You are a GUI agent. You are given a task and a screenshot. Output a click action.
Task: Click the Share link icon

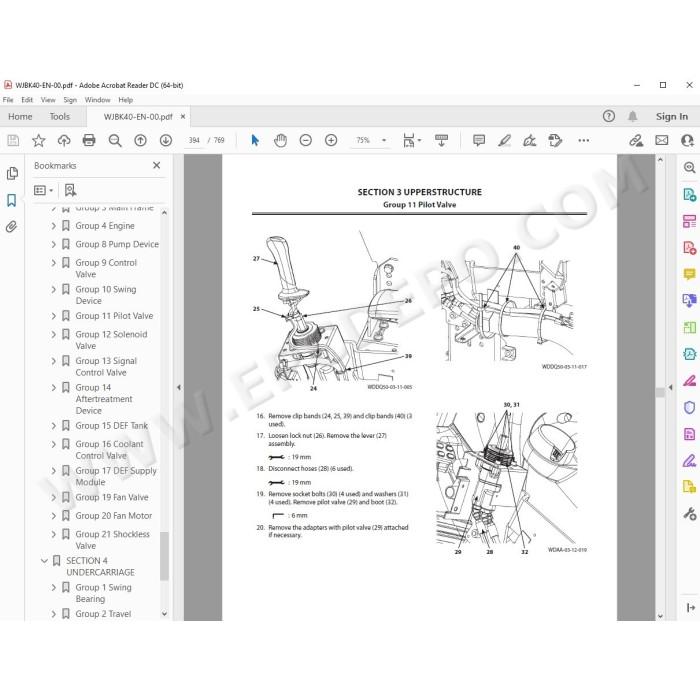(x=636, y=141)
